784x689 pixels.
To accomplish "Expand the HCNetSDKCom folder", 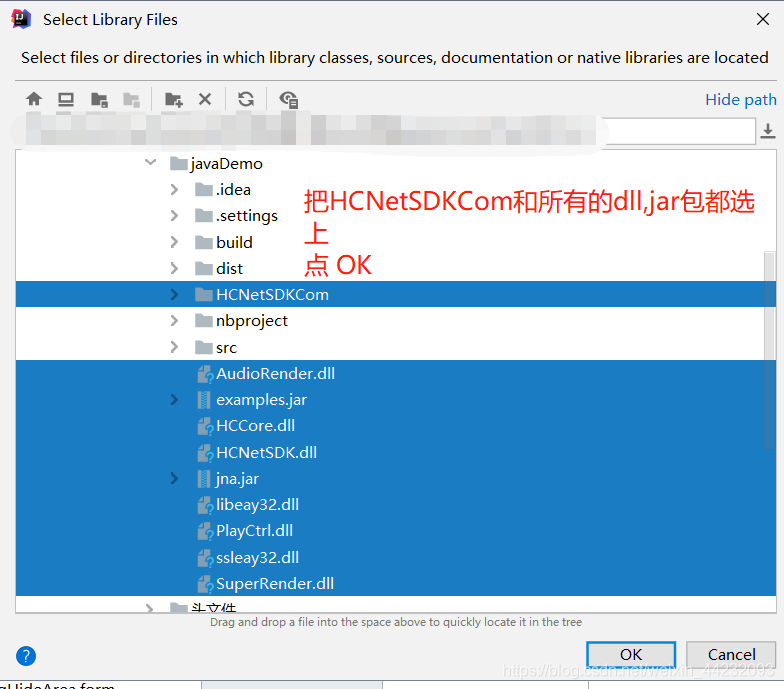I will [x=174, y=294].
